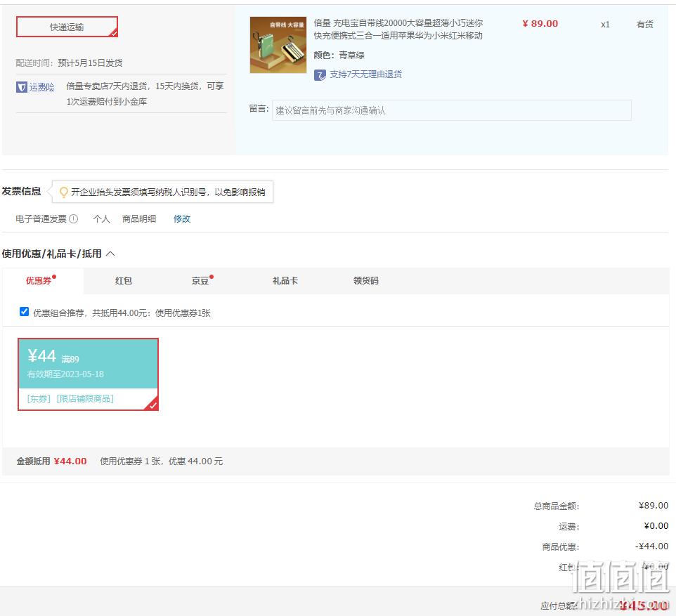Switch to the 红包 tab

point(123,281)
